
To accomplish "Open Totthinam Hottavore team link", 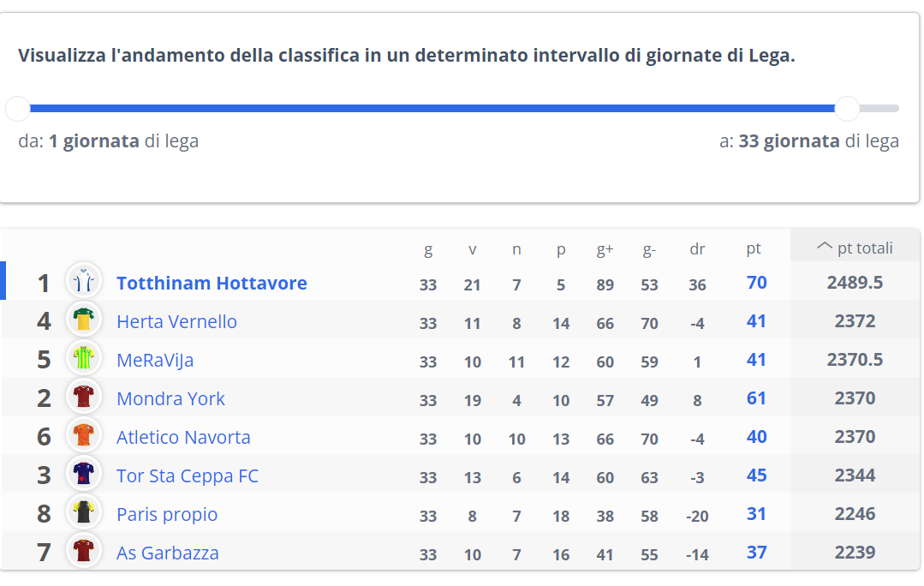I will 212,283.
